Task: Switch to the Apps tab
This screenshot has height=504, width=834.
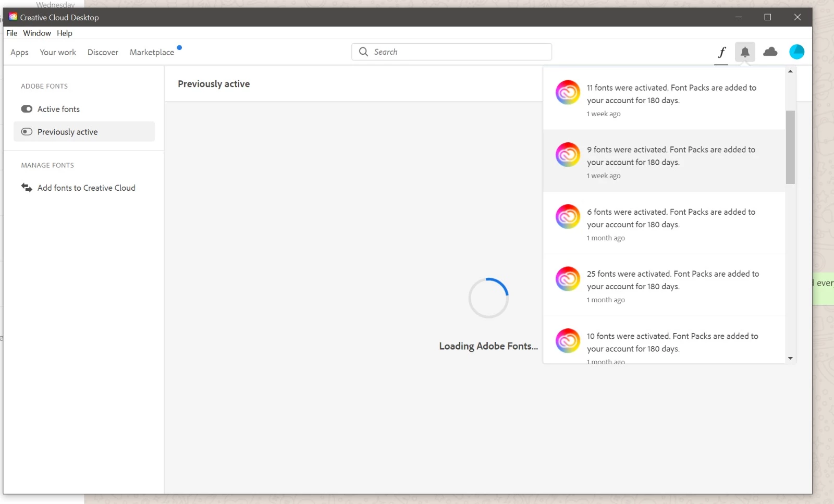Action: pyautogui.click(x=19, y=52)
